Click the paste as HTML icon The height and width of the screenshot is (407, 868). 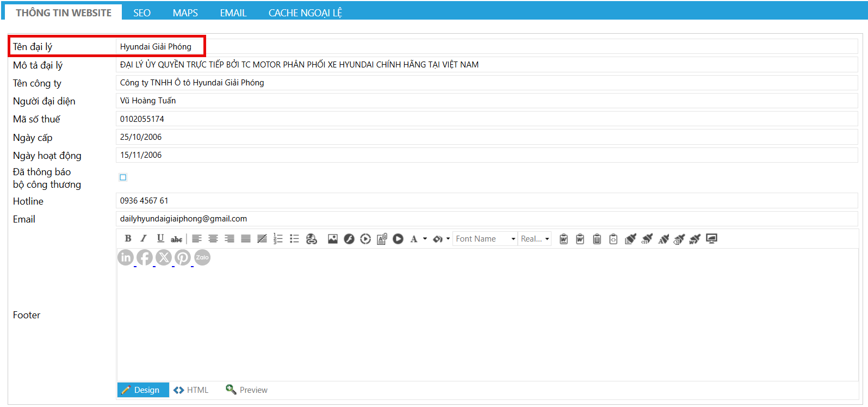(613, 239)
